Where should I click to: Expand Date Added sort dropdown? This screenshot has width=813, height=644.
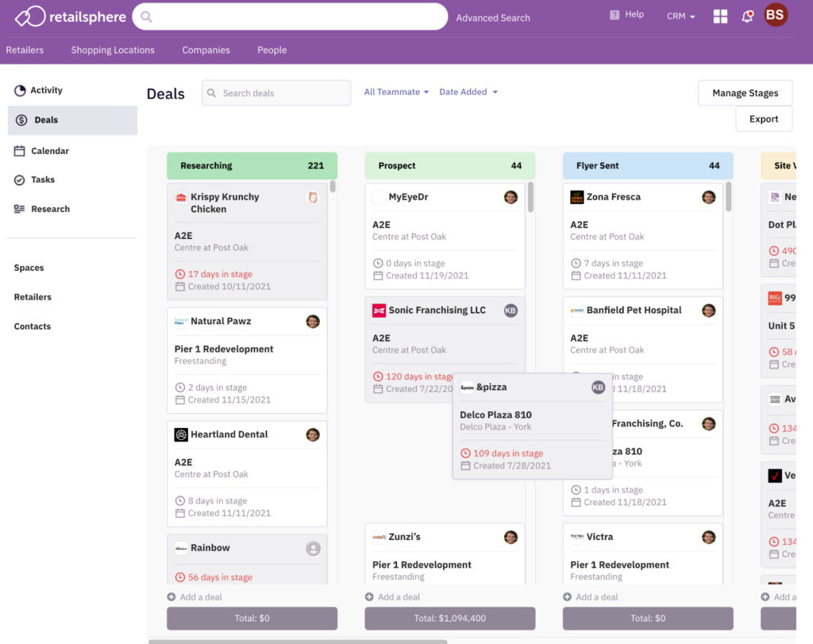[468, 92]
